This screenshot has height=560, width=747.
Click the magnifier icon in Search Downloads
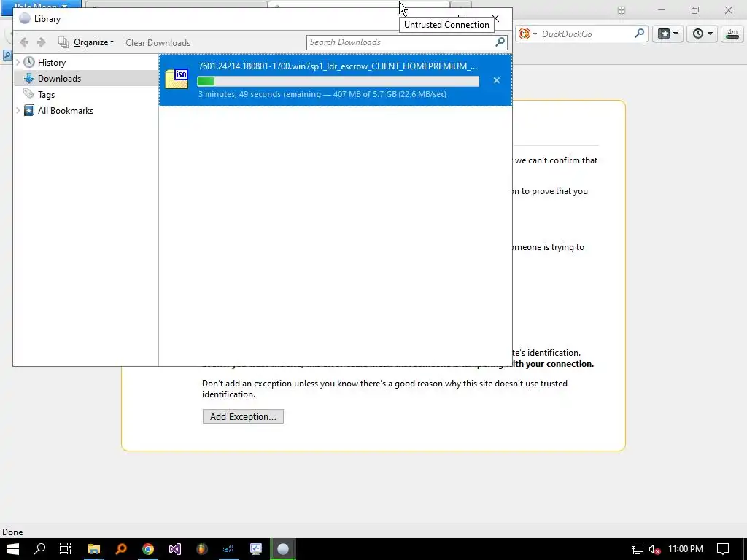tap(500, 42)
